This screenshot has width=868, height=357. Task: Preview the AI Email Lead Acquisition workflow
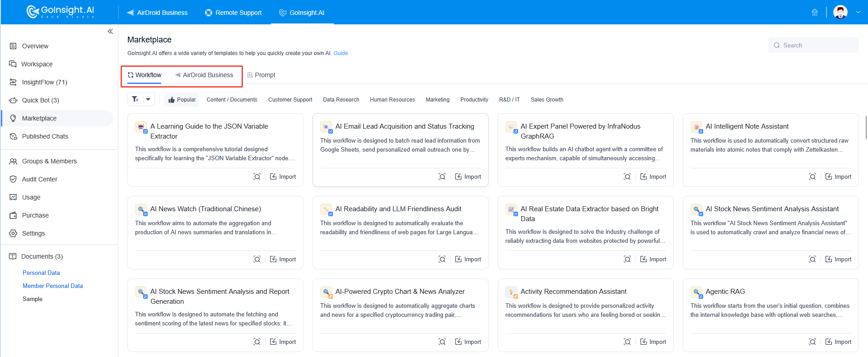[442, 176]
